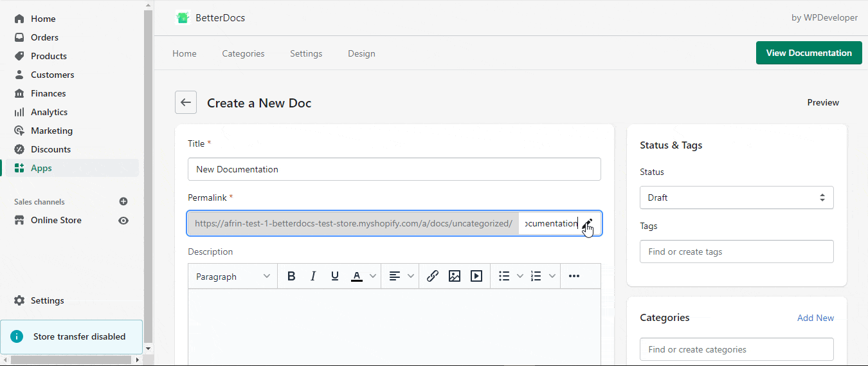Click the Sales channels heading
Viewport: 868px width, 366px height.
[x=39, y=202]
